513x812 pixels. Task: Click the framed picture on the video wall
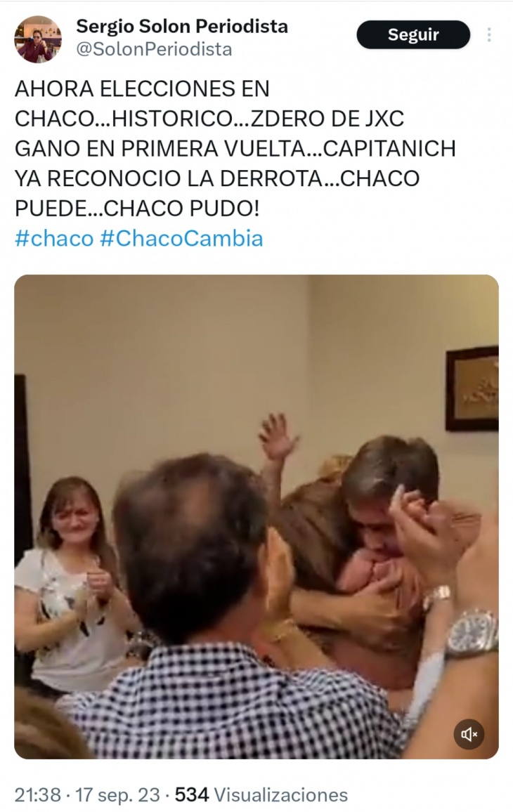tap(472, 389)
